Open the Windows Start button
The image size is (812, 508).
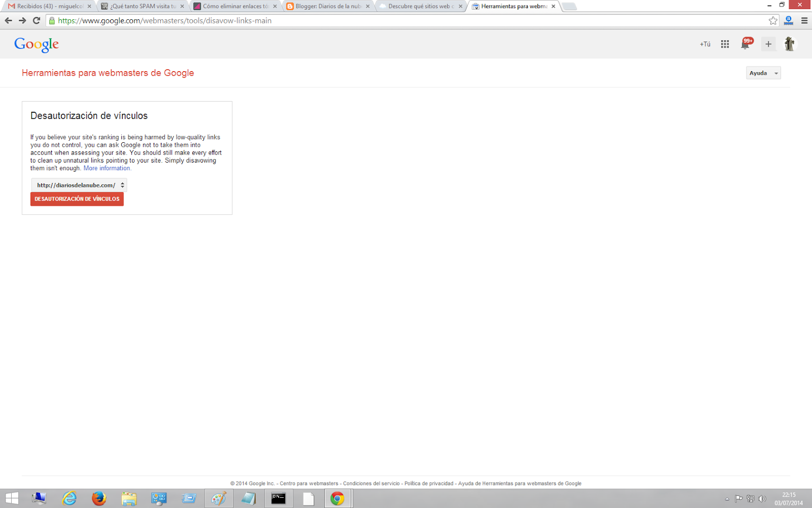(12, 499)
